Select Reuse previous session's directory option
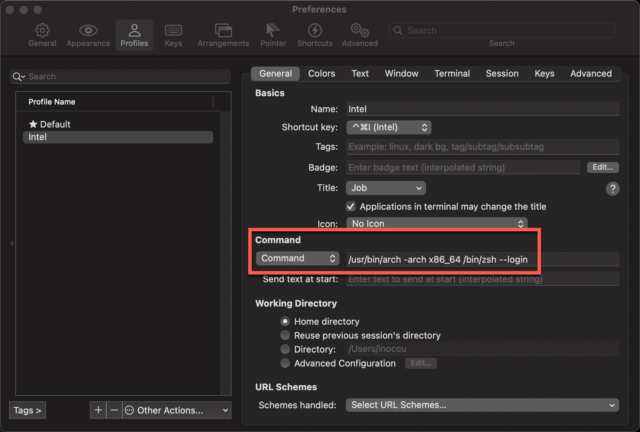The image size is (640, 432). 286,335
